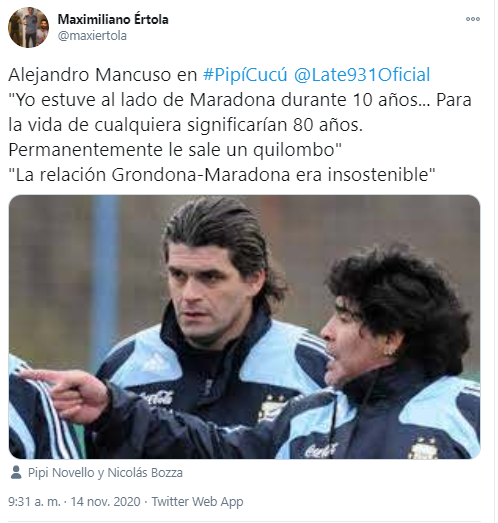
Task: Click the quote "La relación Grondona-Maradona era insostenible"
Action: pos(222,175)
